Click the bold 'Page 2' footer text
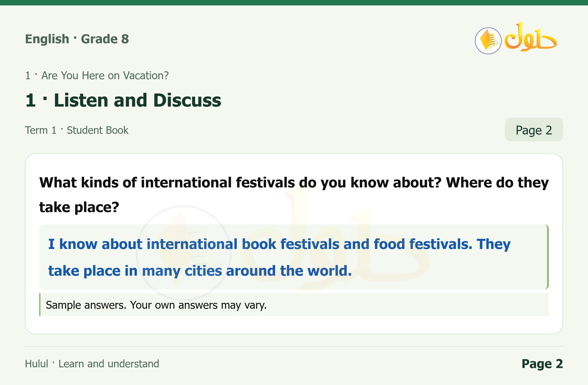This screenshot has height=385, width=588. [542, 364]
